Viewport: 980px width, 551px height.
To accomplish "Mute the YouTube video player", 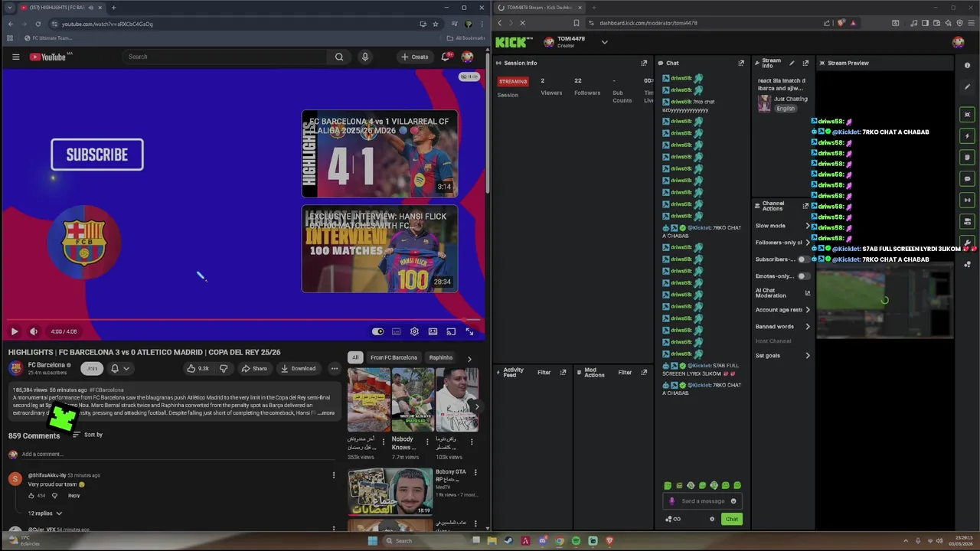I will (x=34, y=331).
